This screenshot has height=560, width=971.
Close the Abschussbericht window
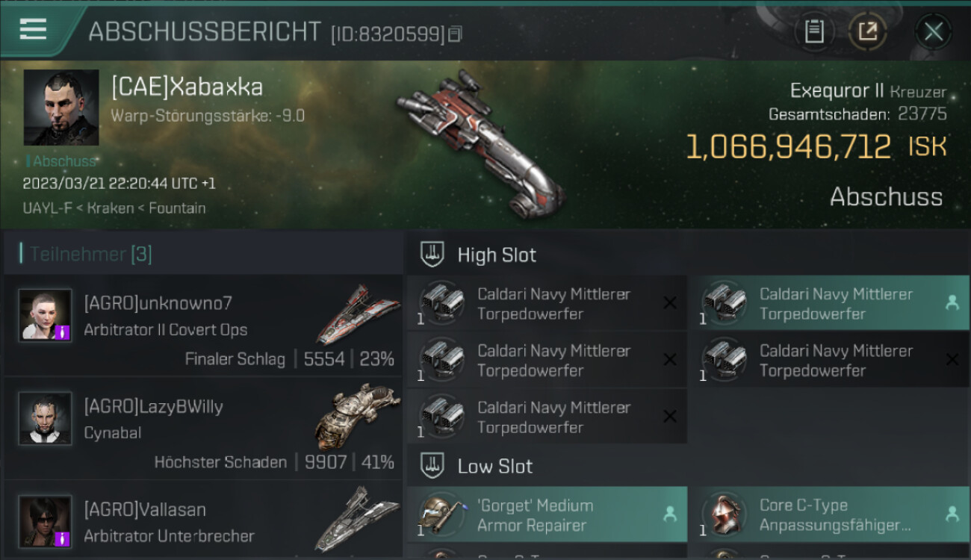(x=934, y=32)
